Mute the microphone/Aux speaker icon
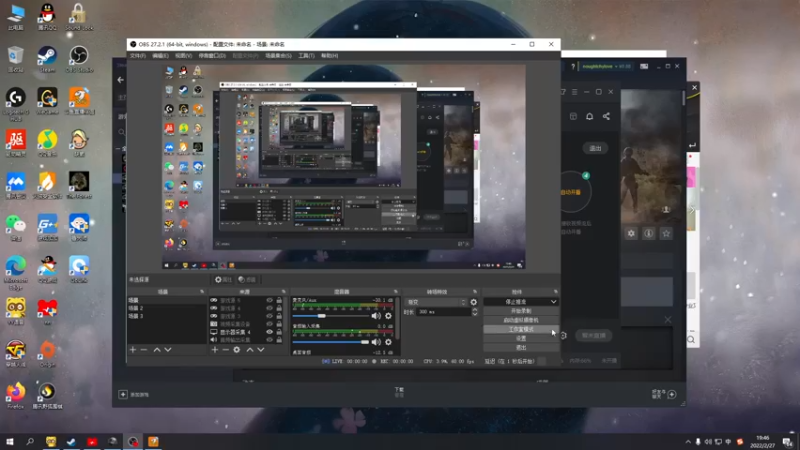This screenshot has width=800, height=450. point(376,316)
